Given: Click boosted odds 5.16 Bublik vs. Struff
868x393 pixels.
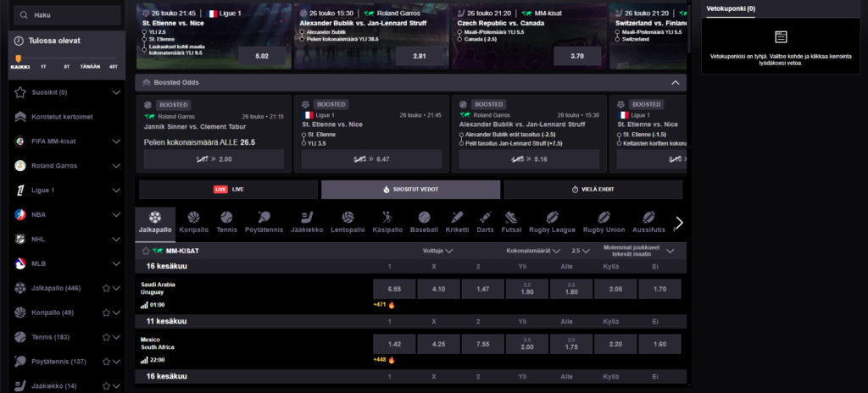Looking at the screenshot, I should [x=529, y=159].
